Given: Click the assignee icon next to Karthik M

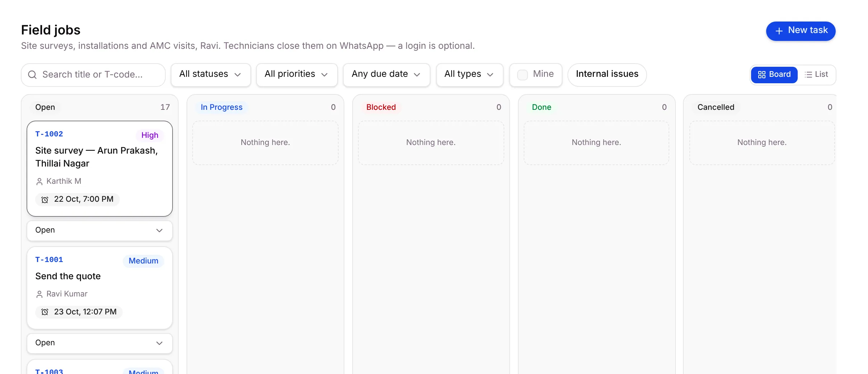Looking at the screenshot, I should (39, 182).
